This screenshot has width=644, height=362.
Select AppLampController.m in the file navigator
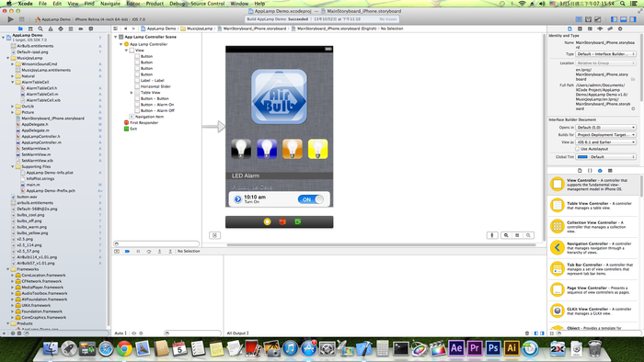tap(41, 142)
